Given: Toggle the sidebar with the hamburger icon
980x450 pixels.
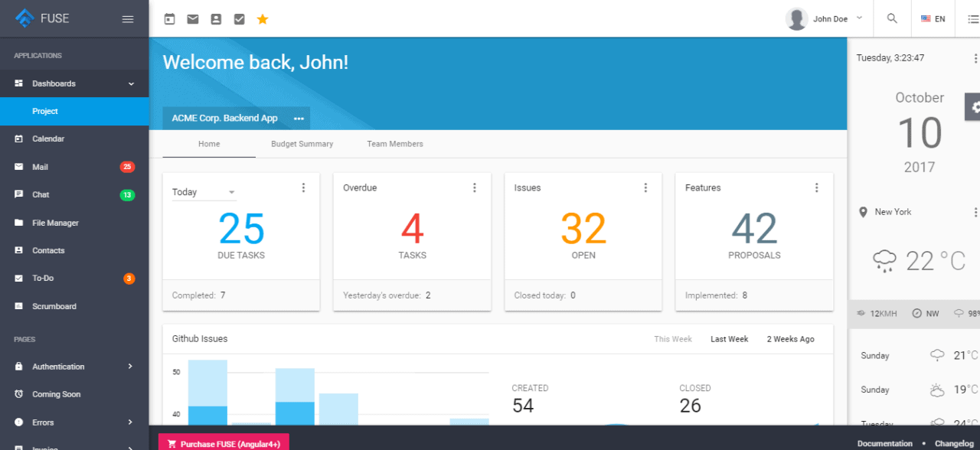Looking at the screenshot, I should pos(128,18).
